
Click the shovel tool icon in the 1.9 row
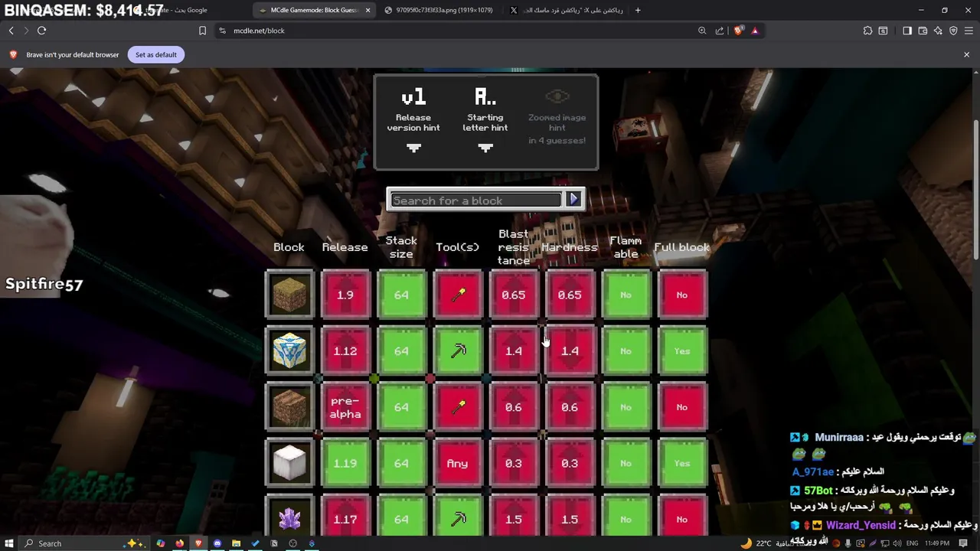[458, 295]
